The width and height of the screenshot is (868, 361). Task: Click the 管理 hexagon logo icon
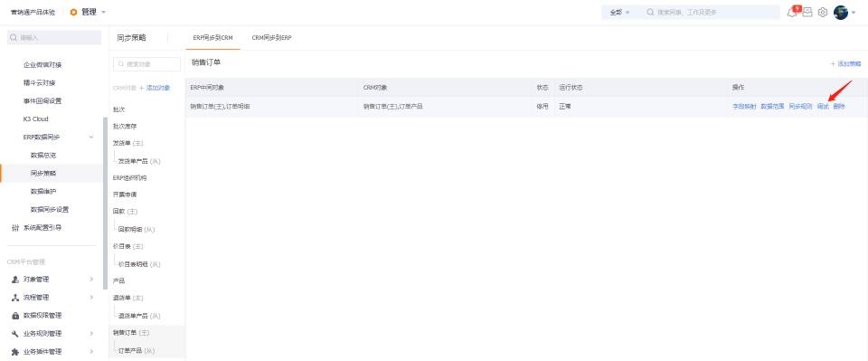click(x=73, y=12)
